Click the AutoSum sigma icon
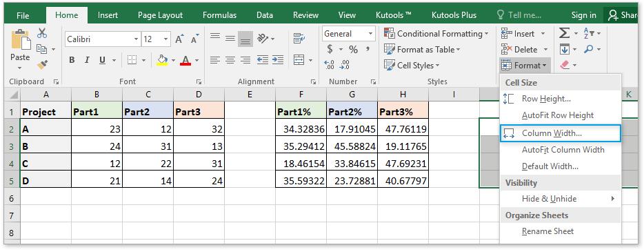This screenshot has width=644, height=252. click(564, 34)
